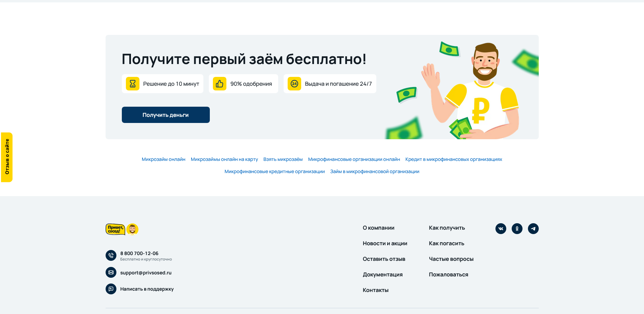Open the Документация section
644x314 pixels.
(x=383, y=274)
